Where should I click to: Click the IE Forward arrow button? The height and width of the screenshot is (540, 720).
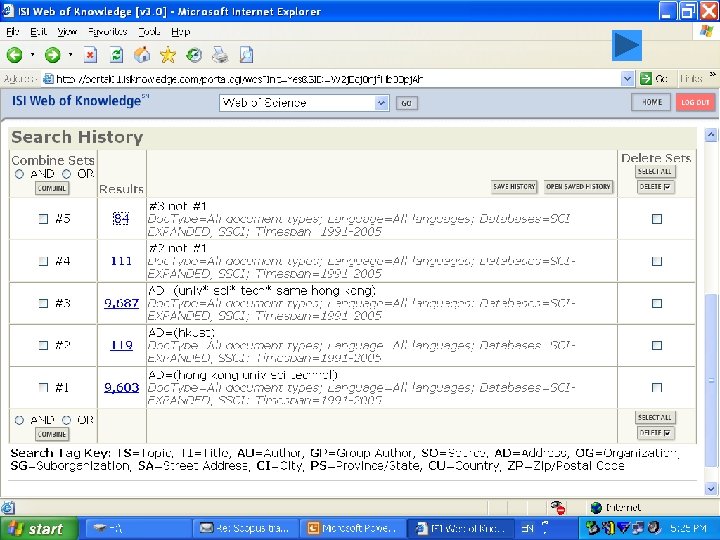52,55
